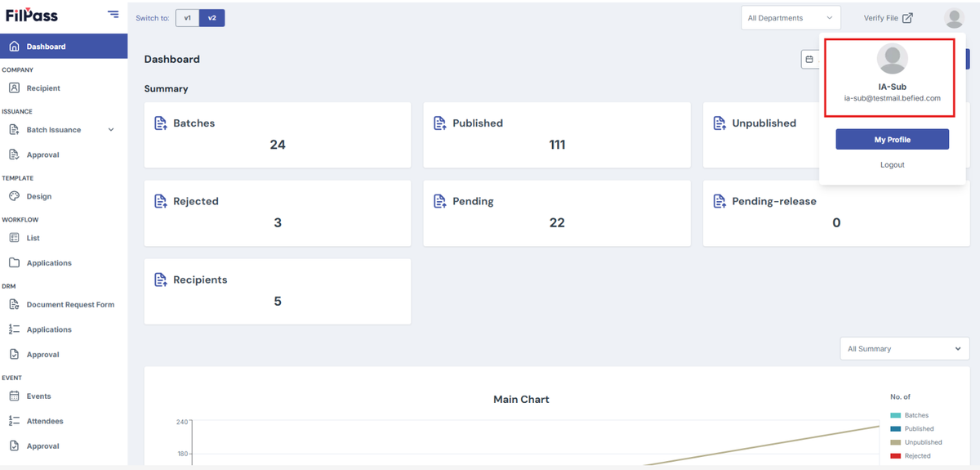Click the Attendees list icon

[14, 421]
